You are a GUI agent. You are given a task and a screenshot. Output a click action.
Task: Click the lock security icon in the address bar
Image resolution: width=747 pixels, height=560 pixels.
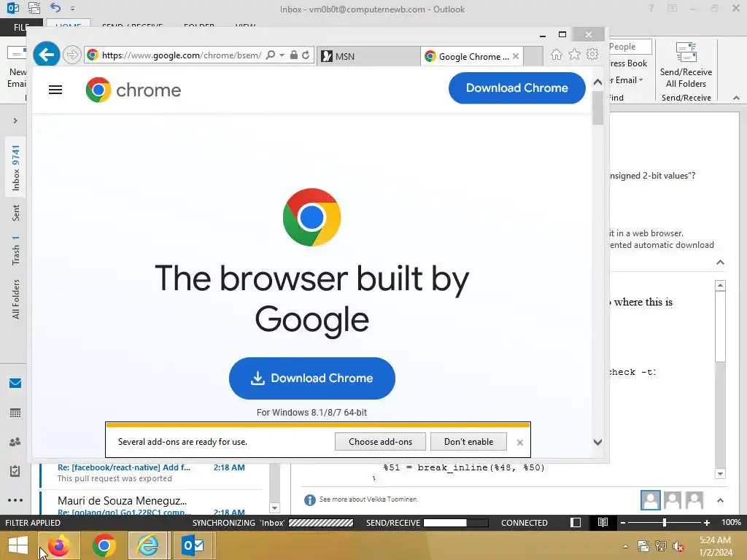tap(294, 55)
